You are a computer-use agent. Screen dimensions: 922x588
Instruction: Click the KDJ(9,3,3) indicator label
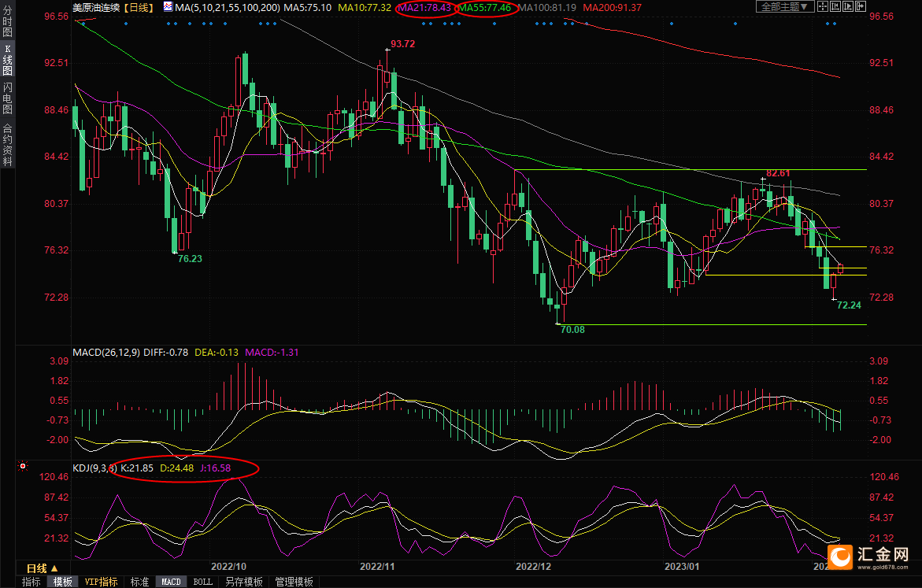point(94,468)
